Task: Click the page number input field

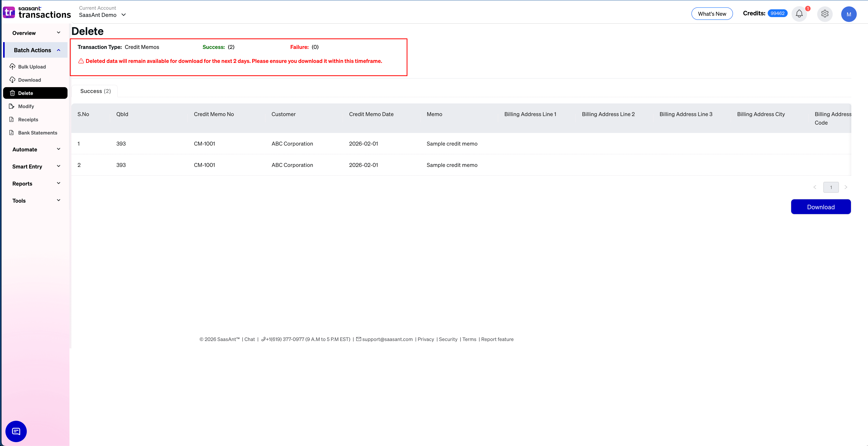Action: (x=831, y=187)
